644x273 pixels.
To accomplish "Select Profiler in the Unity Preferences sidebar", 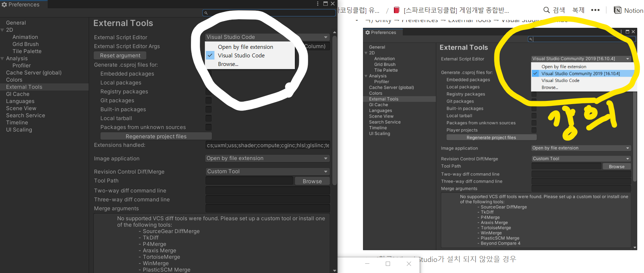I will [x=22, y=66].
